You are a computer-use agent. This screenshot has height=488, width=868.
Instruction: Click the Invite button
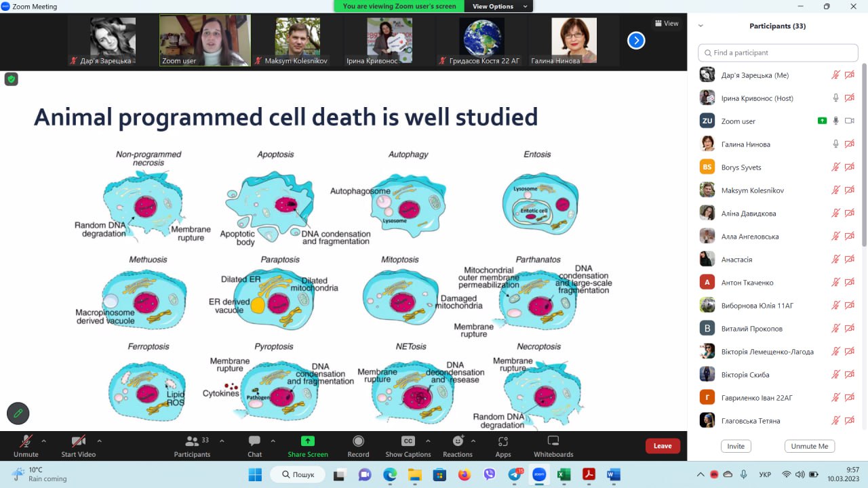click(x=736, y=446)
